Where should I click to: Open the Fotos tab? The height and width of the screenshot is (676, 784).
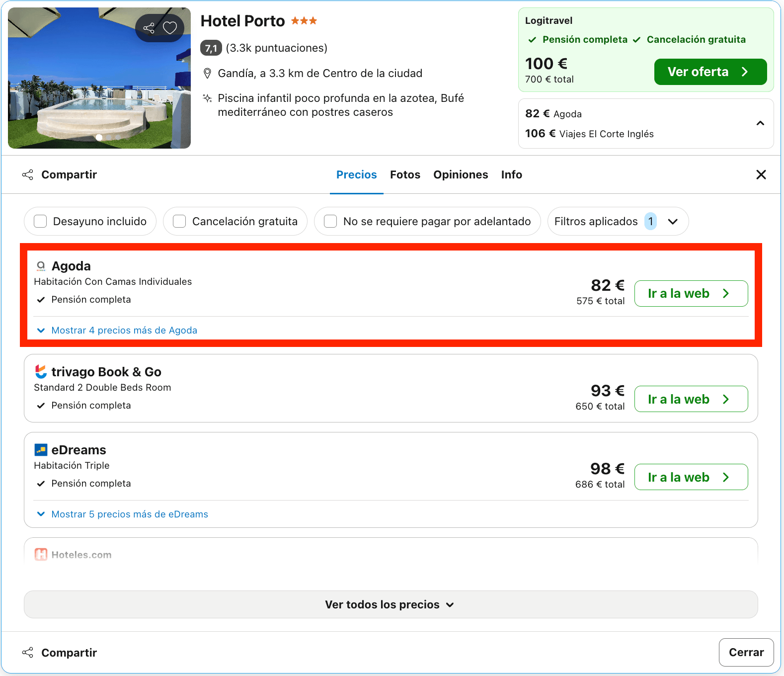tap(405, 175)
